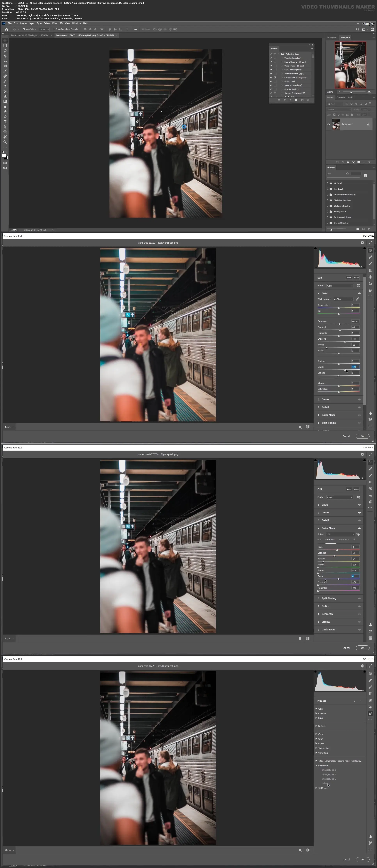
Task: Open the Filter menu
Action: point(55,24)
